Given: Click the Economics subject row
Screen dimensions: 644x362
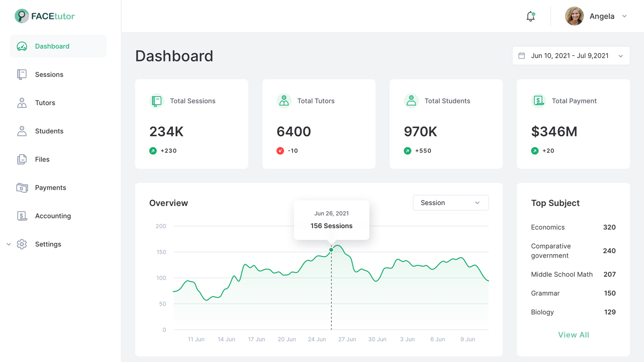Looking at the screenshot, I should [x=573, y=227].
